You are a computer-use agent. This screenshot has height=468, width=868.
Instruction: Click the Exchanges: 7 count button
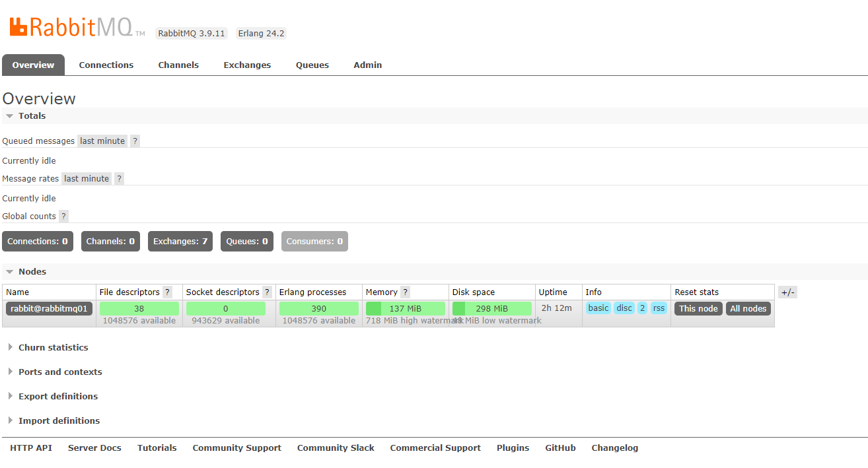[x=180, y=241]
